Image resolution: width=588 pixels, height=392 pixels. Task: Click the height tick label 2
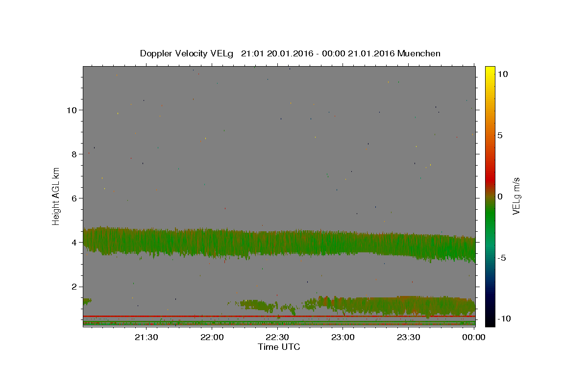click(74, 287)
